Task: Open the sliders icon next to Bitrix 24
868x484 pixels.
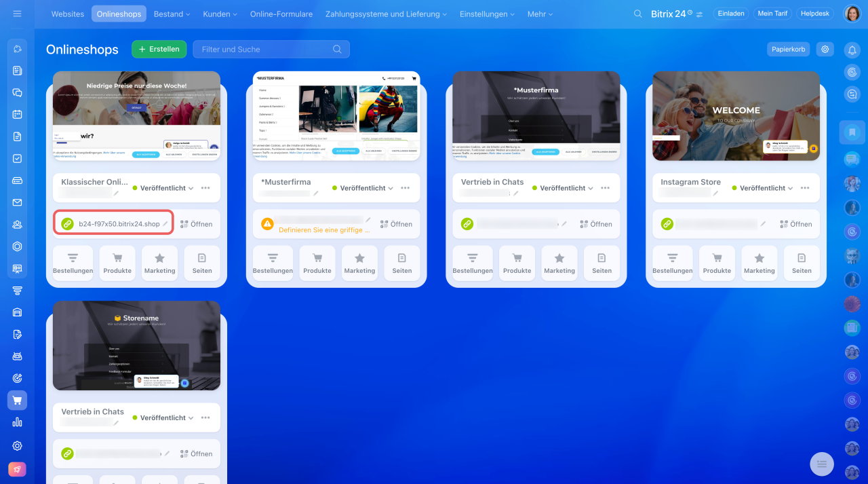Action: pyautogui.click(x=700, y=14)
